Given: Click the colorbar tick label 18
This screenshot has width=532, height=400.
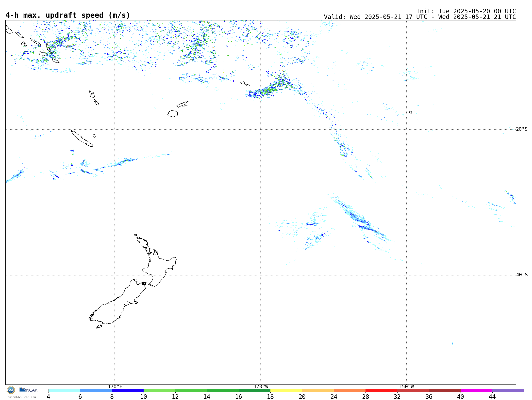Looking at the screenshot, I should pyautogui.click(x=270, y=397).
